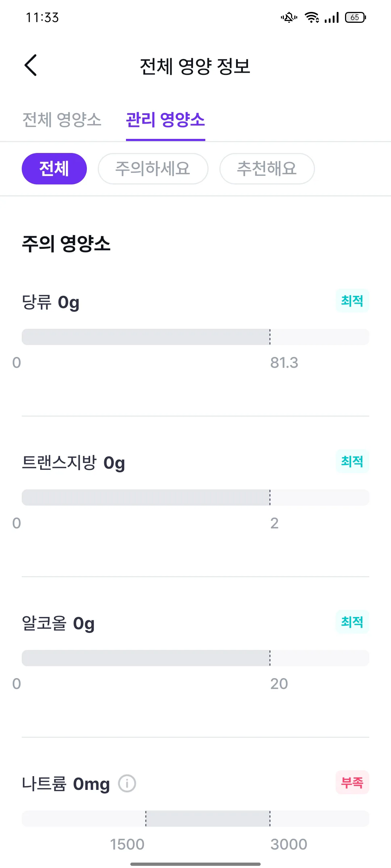The height and width of the screenshot is (868, 391).
Task: Tap the muted notification icon in status bar
Action: tap(289, 17)
